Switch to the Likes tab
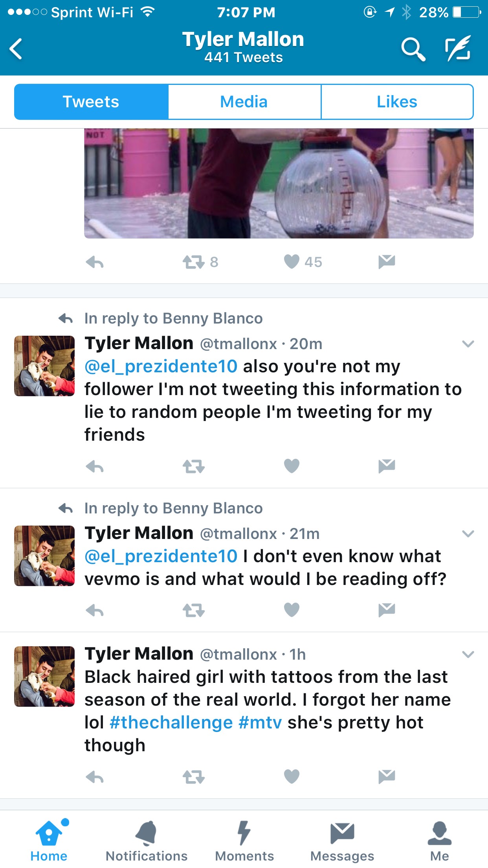 (397, 102)
